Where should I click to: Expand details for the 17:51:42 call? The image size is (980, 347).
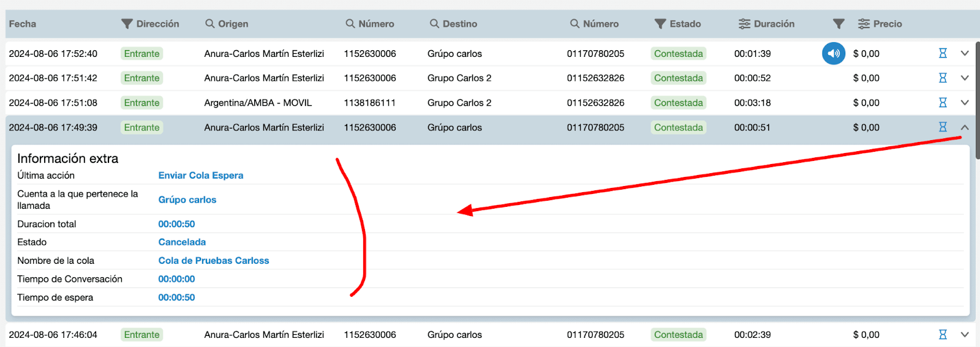[x=965, y=78]
